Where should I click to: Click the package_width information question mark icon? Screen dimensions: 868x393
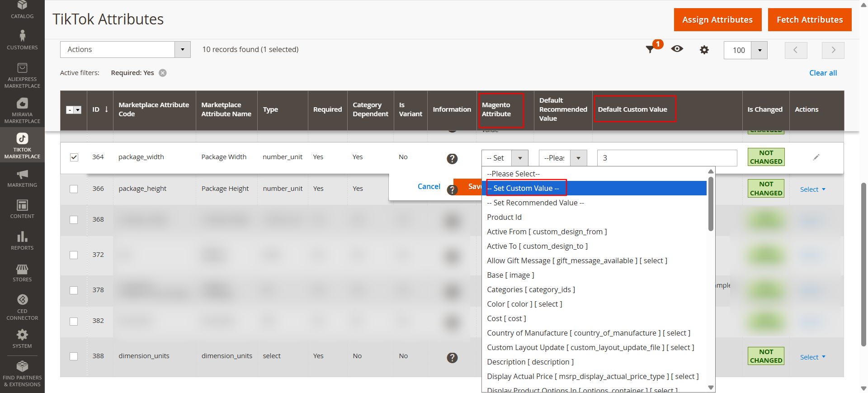[x=452, y=158]
